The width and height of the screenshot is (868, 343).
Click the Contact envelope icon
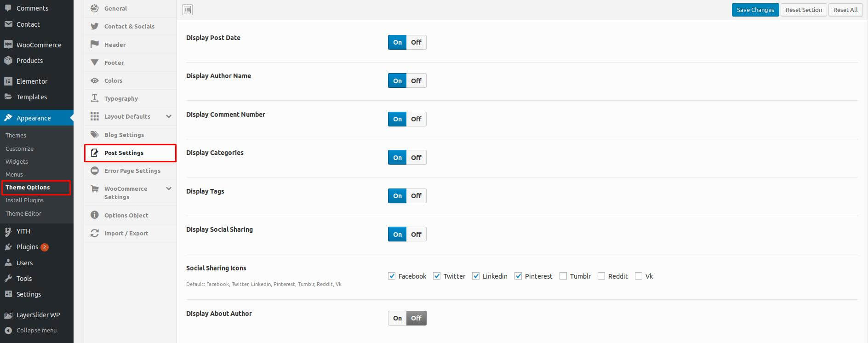8,24
